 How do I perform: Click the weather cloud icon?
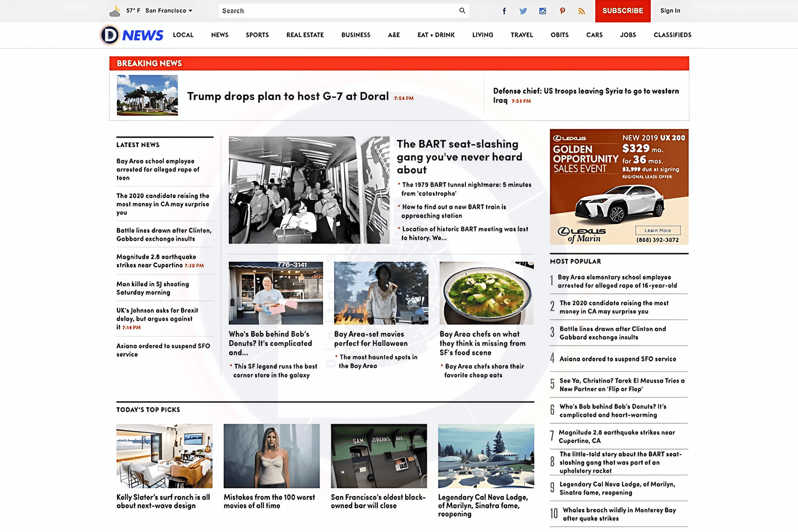tap(115, 11)
